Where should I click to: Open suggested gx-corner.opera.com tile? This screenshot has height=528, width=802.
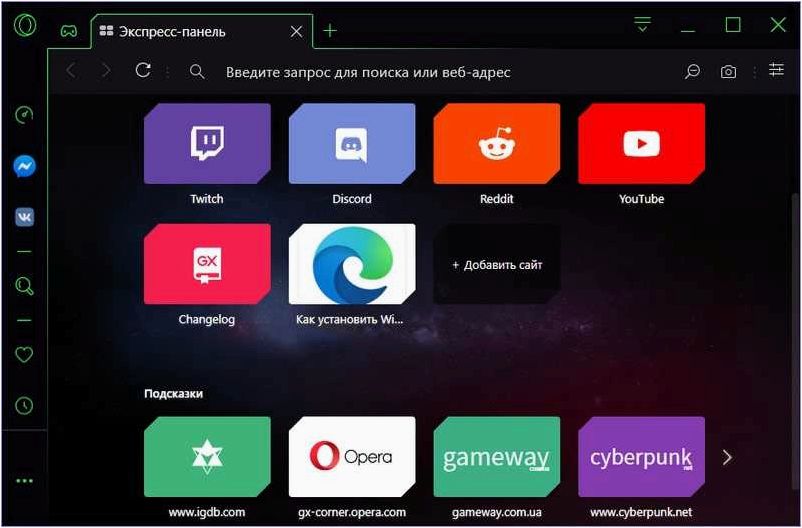coord(352,457)
